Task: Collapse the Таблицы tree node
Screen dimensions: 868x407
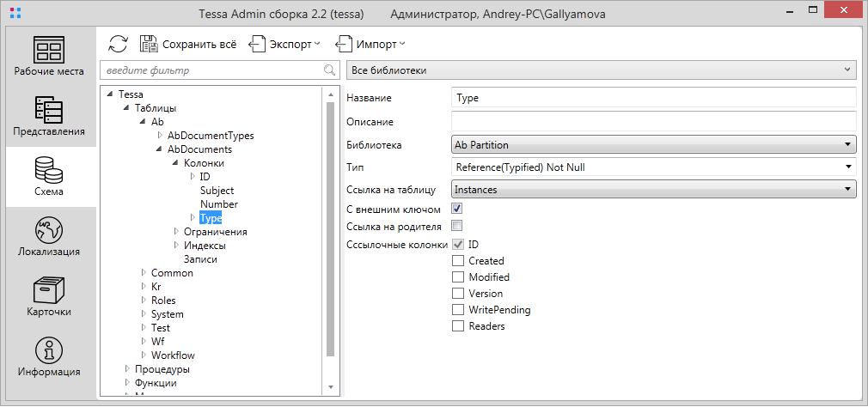Action: (128, 108)
